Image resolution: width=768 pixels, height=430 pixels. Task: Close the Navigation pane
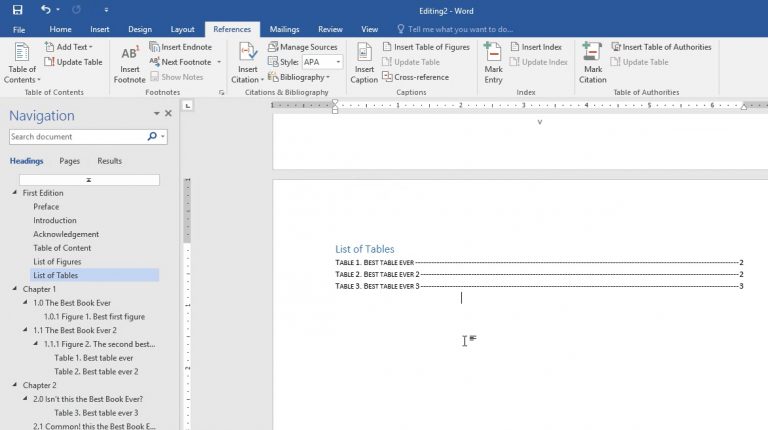tap(168, 114)
